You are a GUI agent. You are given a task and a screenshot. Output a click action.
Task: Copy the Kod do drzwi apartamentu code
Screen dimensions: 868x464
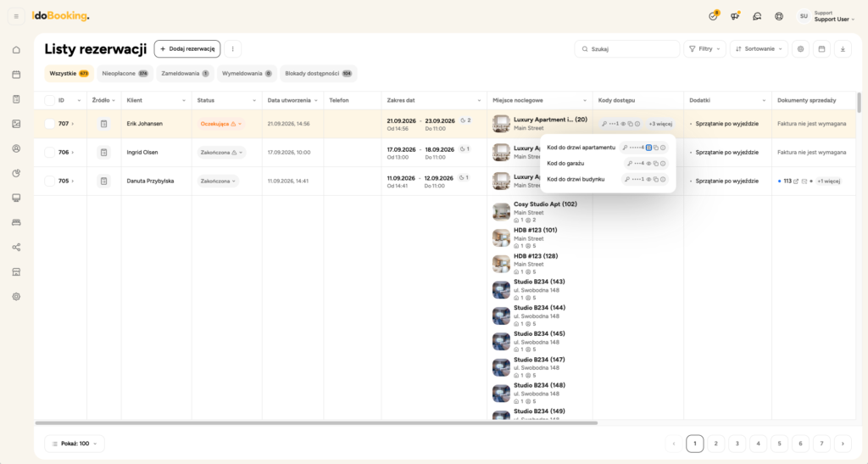click(x=655, y=148)
